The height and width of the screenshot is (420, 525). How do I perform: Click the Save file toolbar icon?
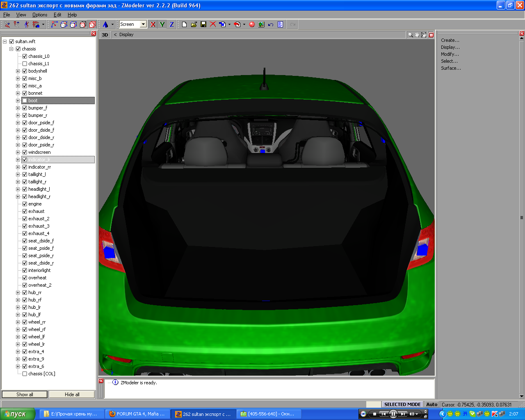203,25
